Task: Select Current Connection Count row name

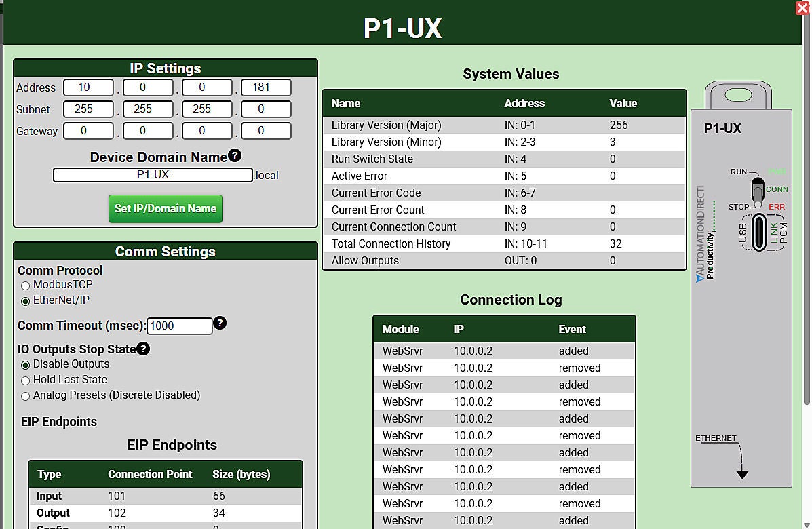Action: point(393,227)
